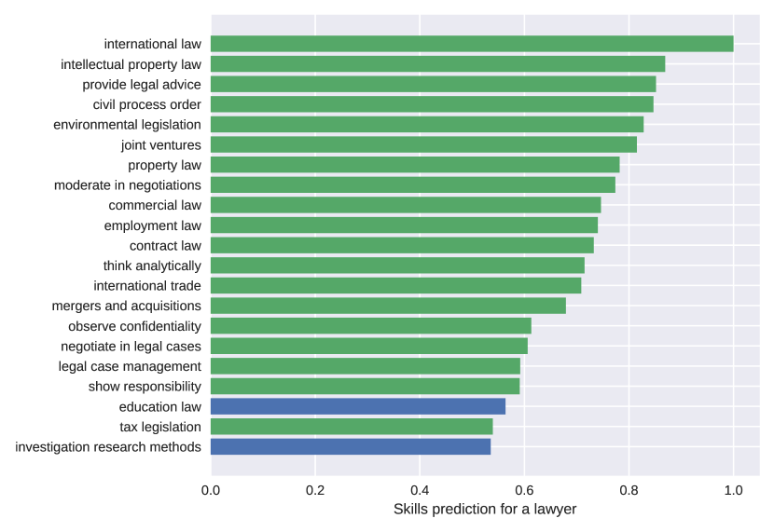The image size is (774, 532).
Task: Select the contract law bar
Action: coord(402,245)
